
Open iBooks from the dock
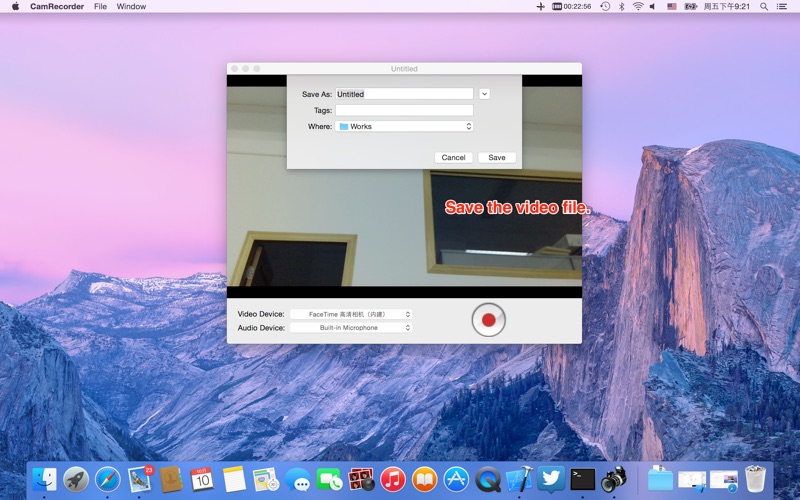pyautogui.click(x=424, y=480)
